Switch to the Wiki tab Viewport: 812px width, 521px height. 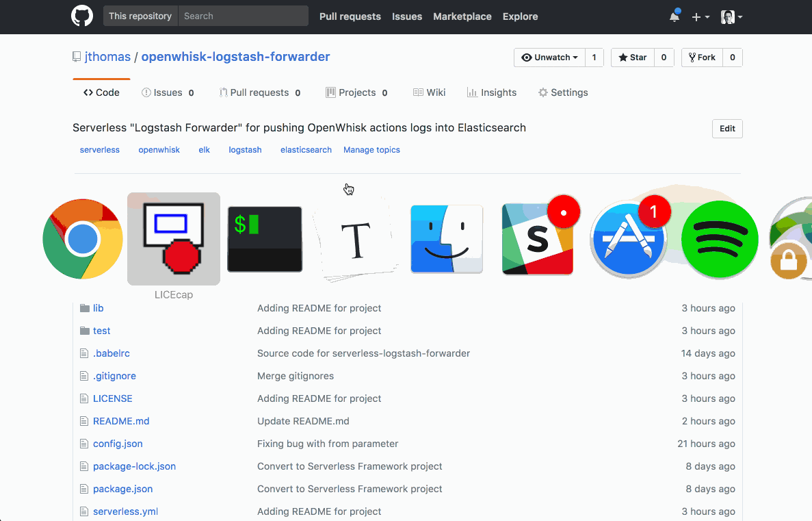[430, 92]
